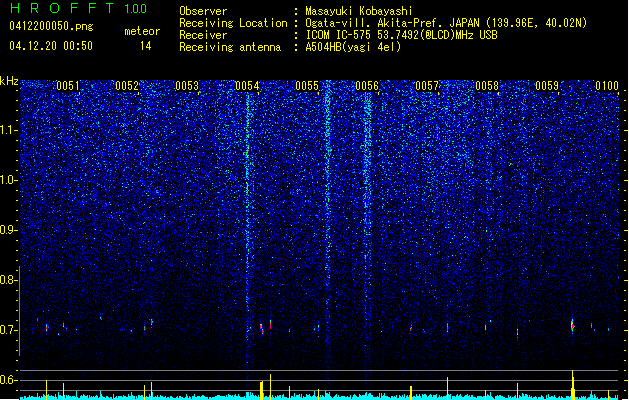The width and height of the screenshot is (629, 400).
Task: Click observer name Masayuki Kobayashi
Action: click(359, 11)
